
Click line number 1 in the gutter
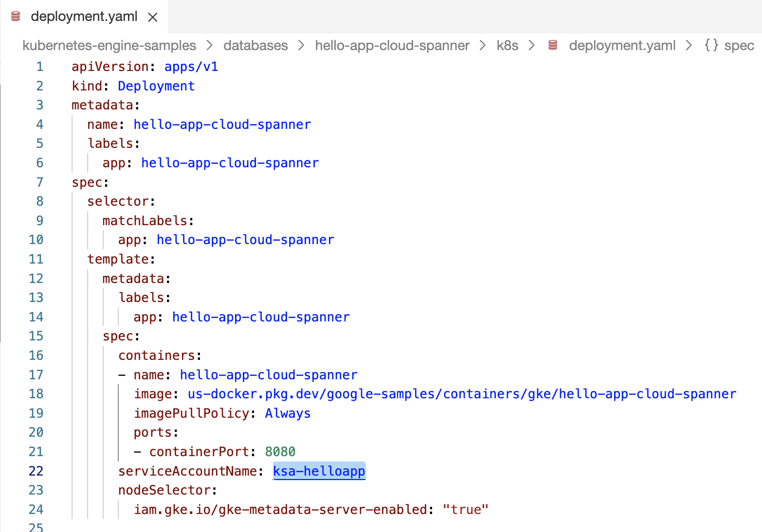point(39,67)
